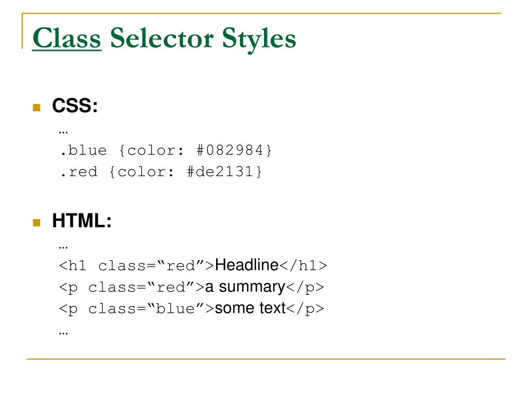Click the hex value #082984
Viewport: 532px width, 399px height.
[x=230, y=150]
